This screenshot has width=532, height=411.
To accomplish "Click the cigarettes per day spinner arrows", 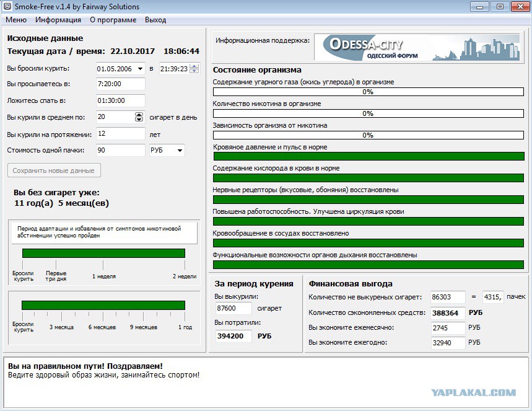I will [139, 117].
